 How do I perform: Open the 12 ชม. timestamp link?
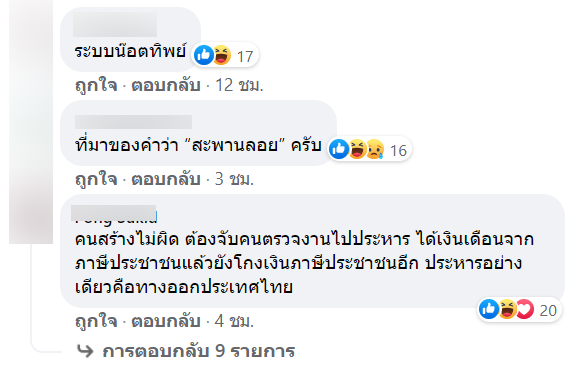click(x=239, y=85)
